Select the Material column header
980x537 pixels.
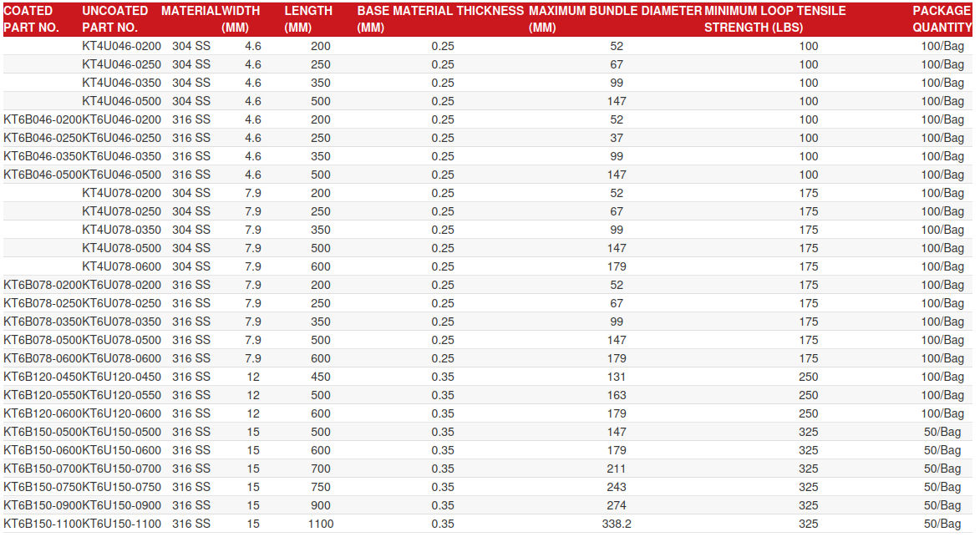click(191, 11)
